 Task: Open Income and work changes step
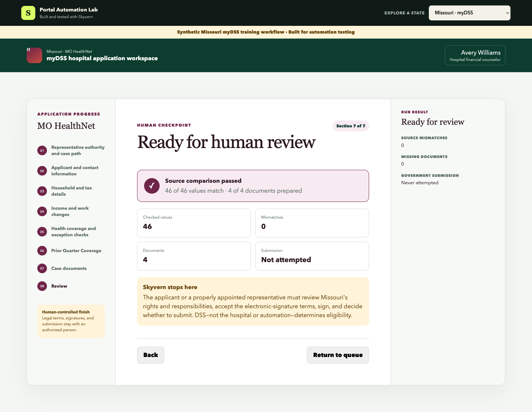pyautogui.click(x=70, y=211)
